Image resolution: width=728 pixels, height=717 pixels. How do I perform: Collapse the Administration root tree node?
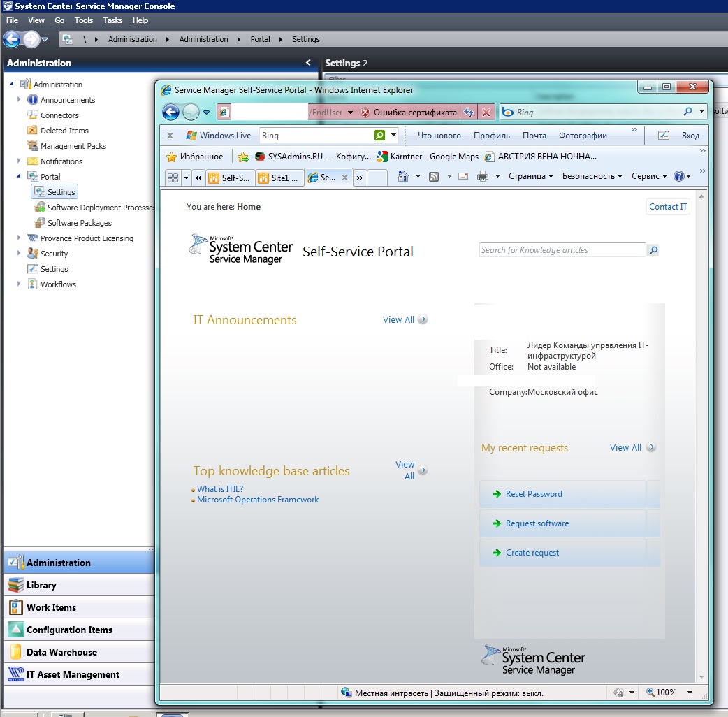pos(12,84)
